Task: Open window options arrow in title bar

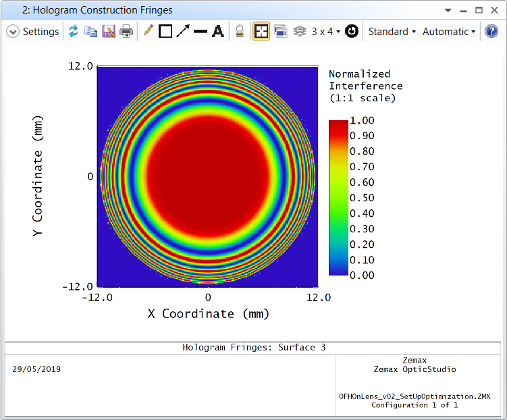Action: click(448, 10)
